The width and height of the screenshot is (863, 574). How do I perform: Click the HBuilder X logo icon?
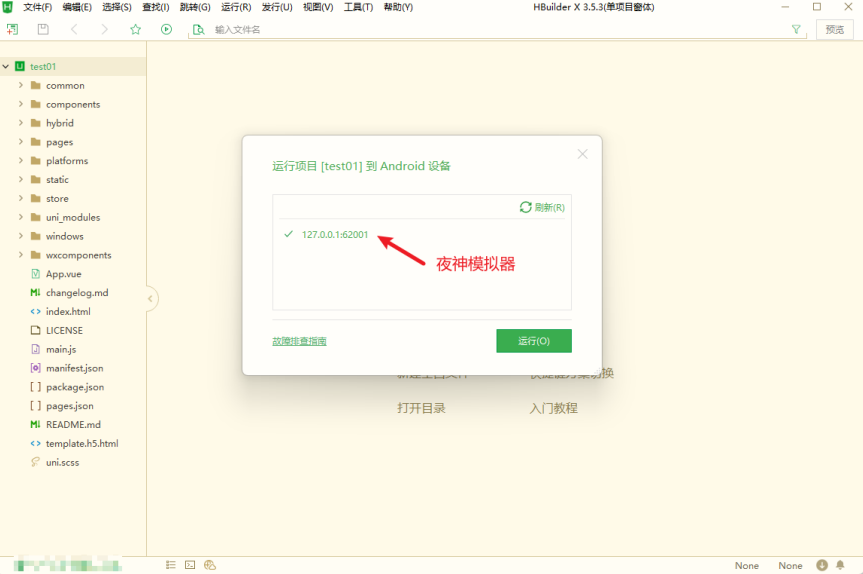tap(8, 7)
